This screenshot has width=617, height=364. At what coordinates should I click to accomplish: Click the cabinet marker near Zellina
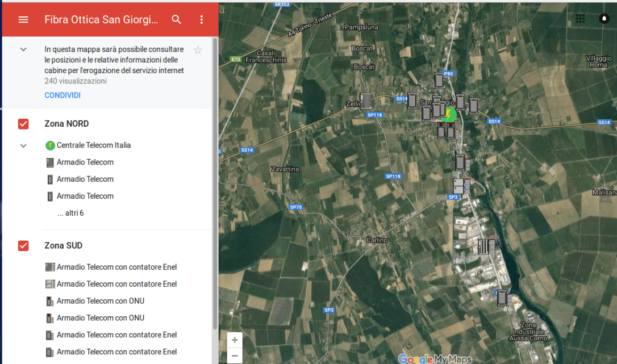[x=366, y=101]
